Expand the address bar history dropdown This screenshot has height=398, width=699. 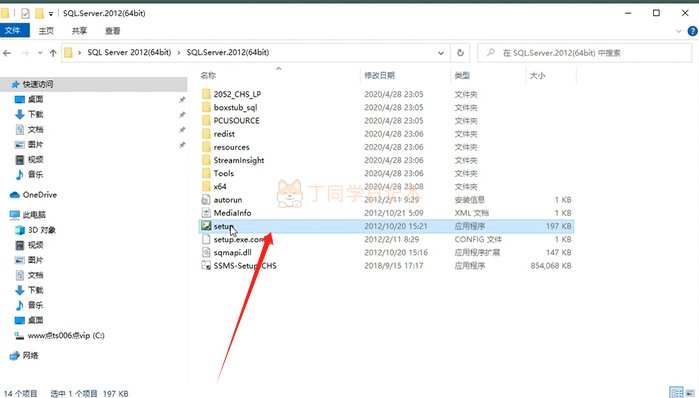[441, 53]
